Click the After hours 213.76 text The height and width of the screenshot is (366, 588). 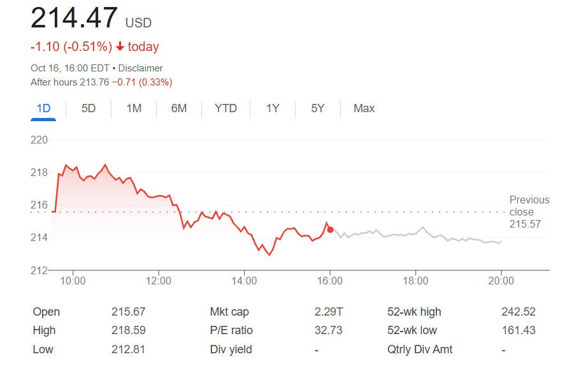coord(70,82)
